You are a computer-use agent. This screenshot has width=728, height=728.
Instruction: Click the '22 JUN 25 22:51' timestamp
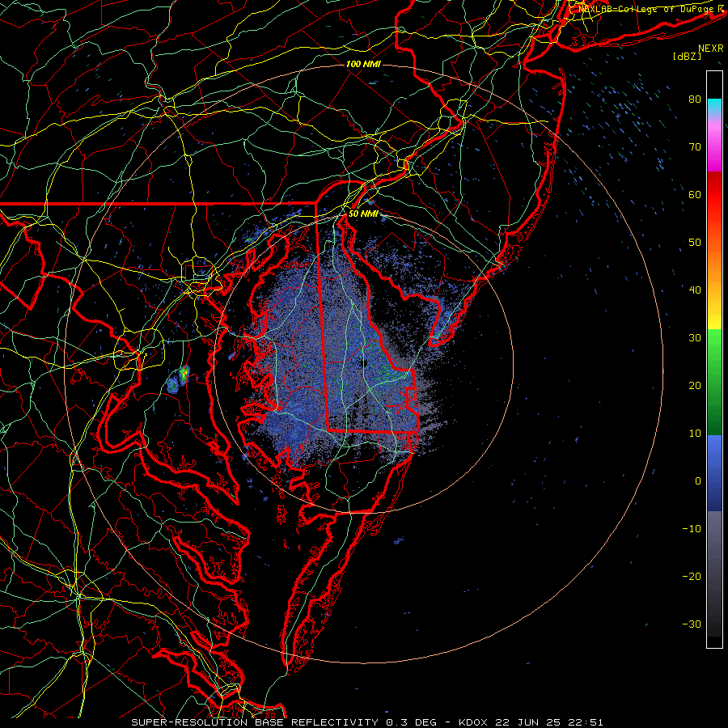click(549, 722)
